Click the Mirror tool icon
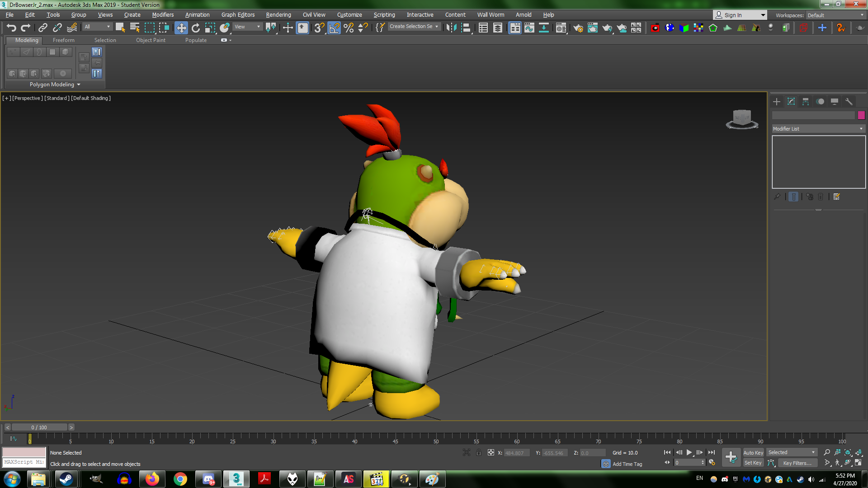This screenshot has height=488, width=868. [x=451, y=28]
